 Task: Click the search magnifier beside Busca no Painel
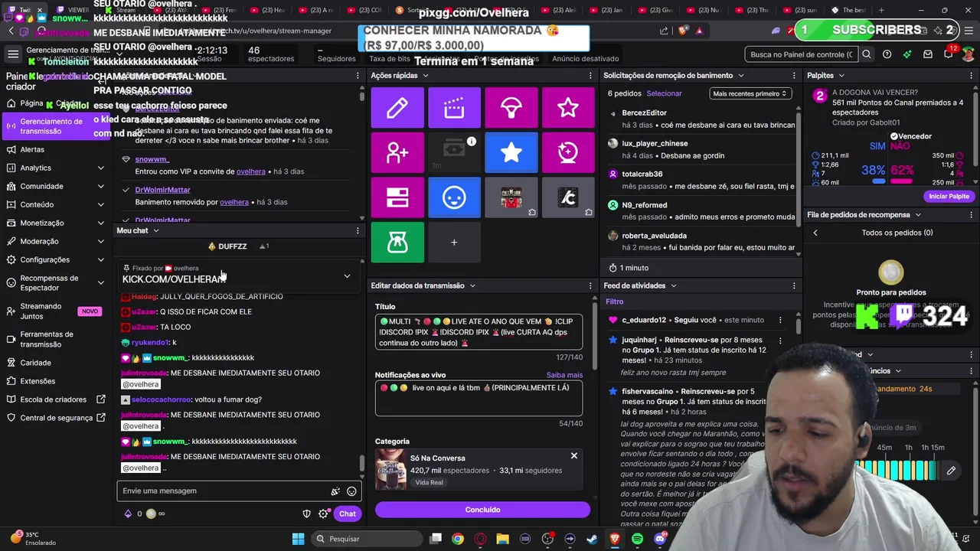click(867, 54)
